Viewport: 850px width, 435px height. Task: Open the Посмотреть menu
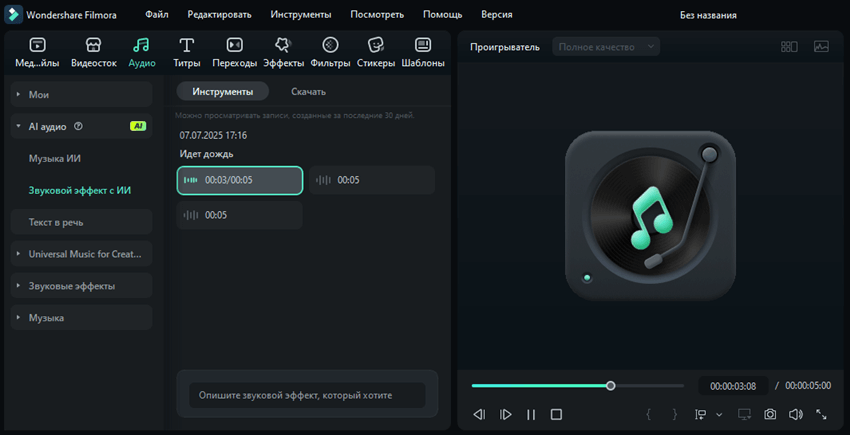377,15
